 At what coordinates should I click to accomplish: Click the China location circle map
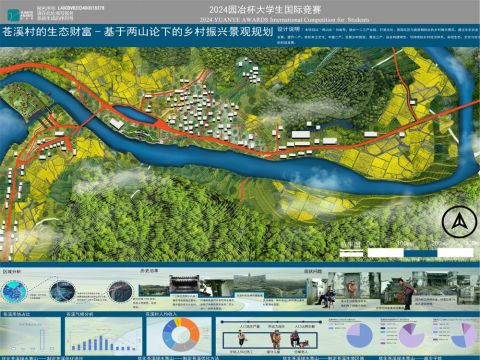[x=14, y=292]
